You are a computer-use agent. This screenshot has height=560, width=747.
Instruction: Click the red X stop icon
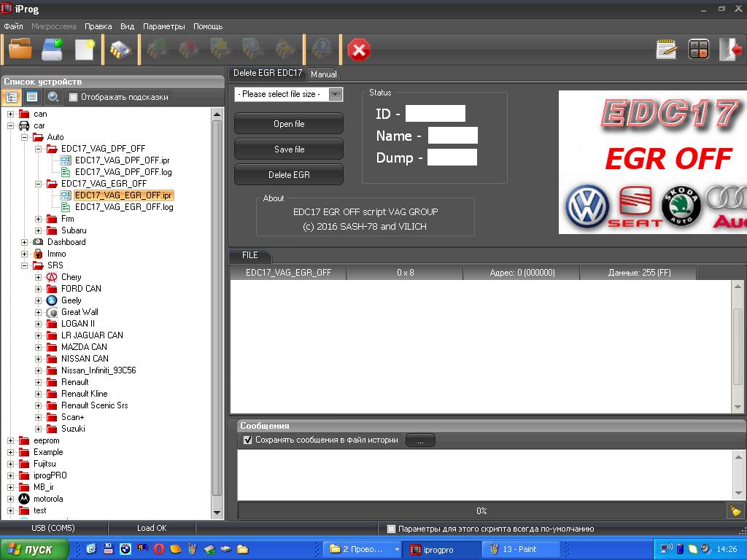(x=358, y=50)
